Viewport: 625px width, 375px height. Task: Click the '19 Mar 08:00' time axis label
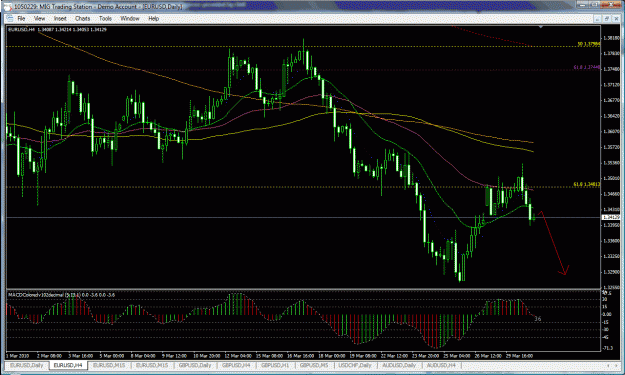363,355
